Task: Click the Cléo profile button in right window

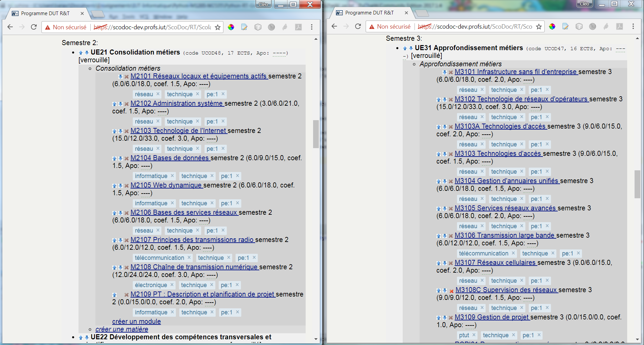Action: click(585, 4)
